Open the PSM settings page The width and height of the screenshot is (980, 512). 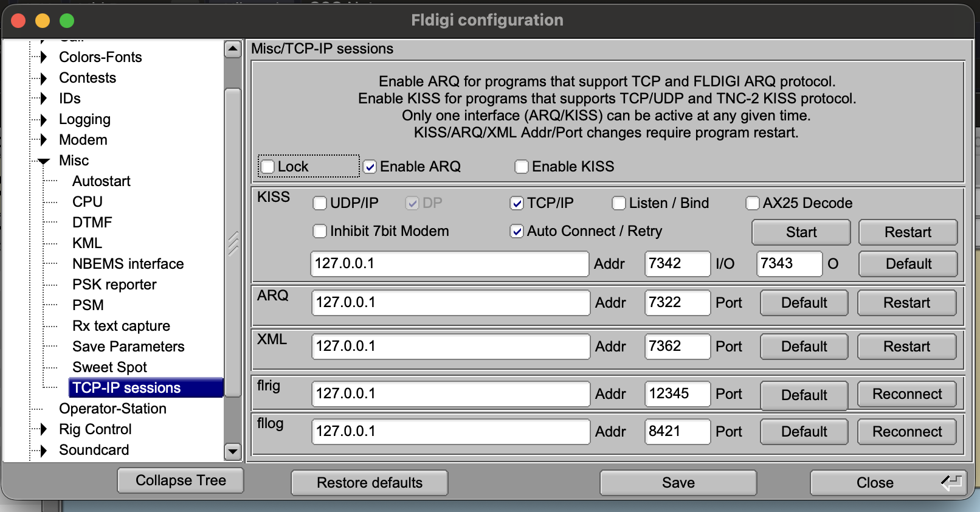click(x=88, y=305)
